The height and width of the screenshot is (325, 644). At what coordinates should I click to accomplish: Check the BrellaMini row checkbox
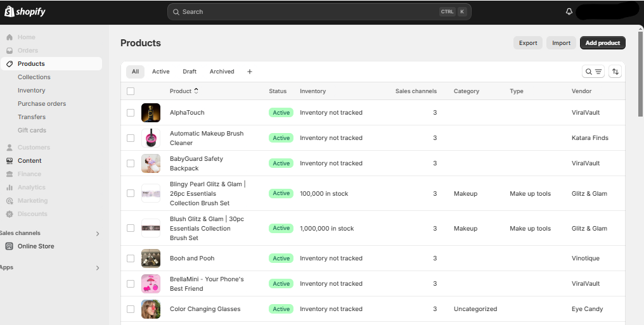click(131, 284)
